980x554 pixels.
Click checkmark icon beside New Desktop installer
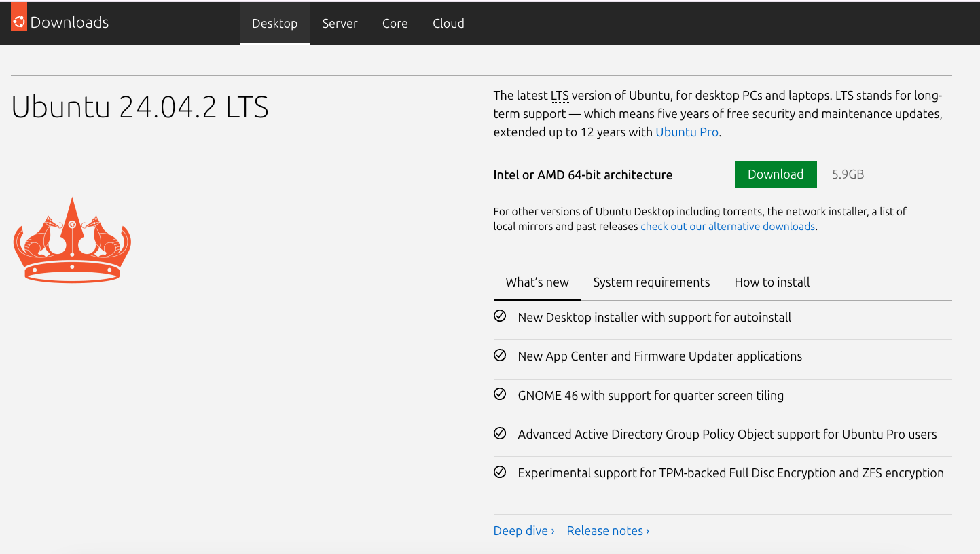click(500, 316)
